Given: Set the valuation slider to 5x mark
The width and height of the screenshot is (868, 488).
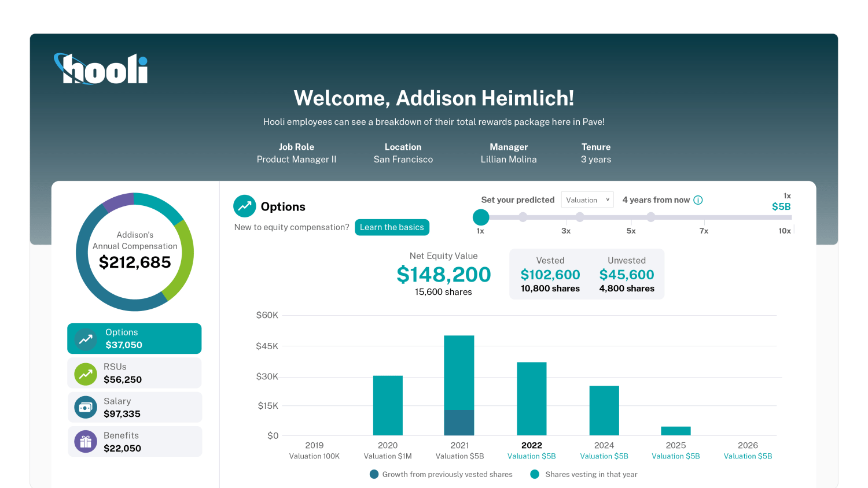Looking at the screenshot, I should [631, 217].
